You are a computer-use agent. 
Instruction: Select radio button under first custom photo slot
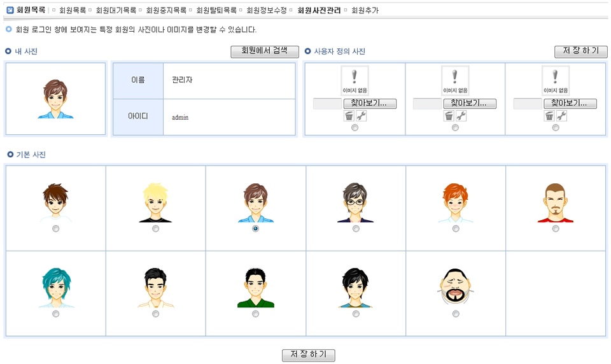click(355, 128)
